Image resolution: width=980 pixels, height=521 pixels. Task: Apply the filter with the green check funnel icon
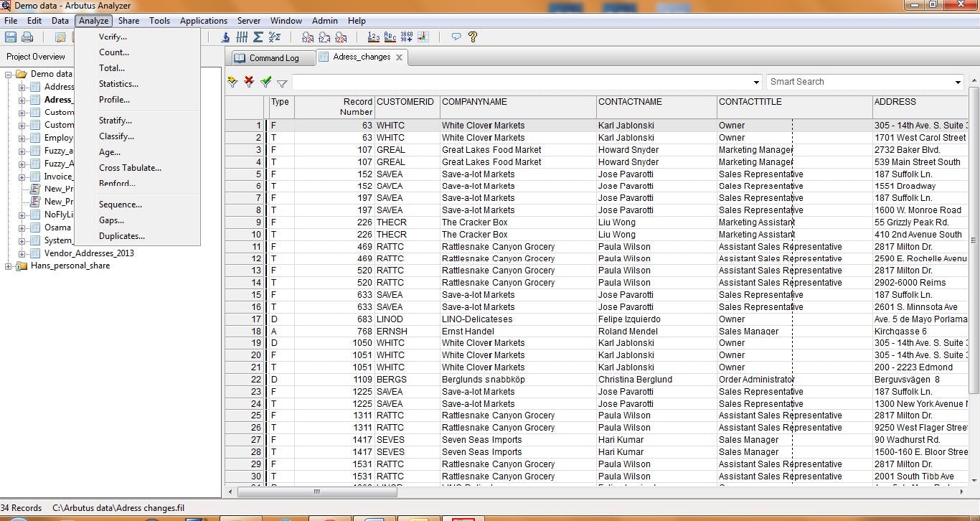[264, 81]
